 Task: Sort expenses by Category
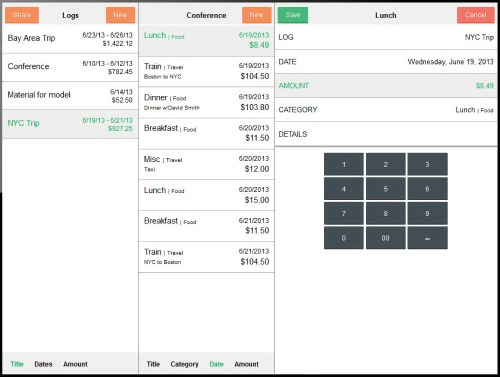(x=184, y=364)
